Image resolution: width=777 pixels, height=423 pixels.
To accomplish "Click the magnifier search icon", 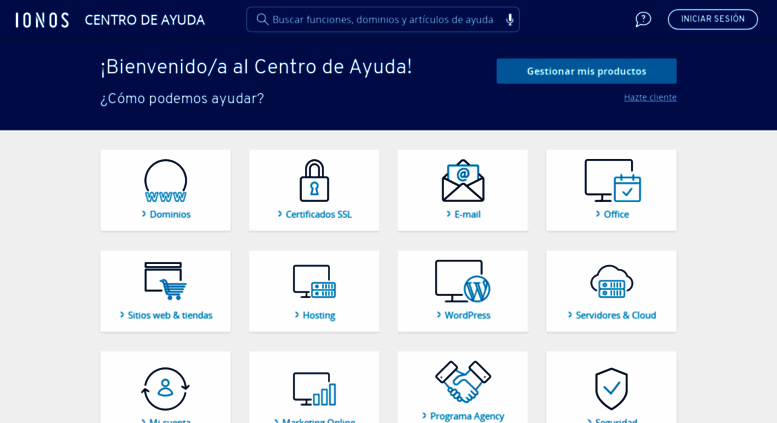I will pos(262,19).
